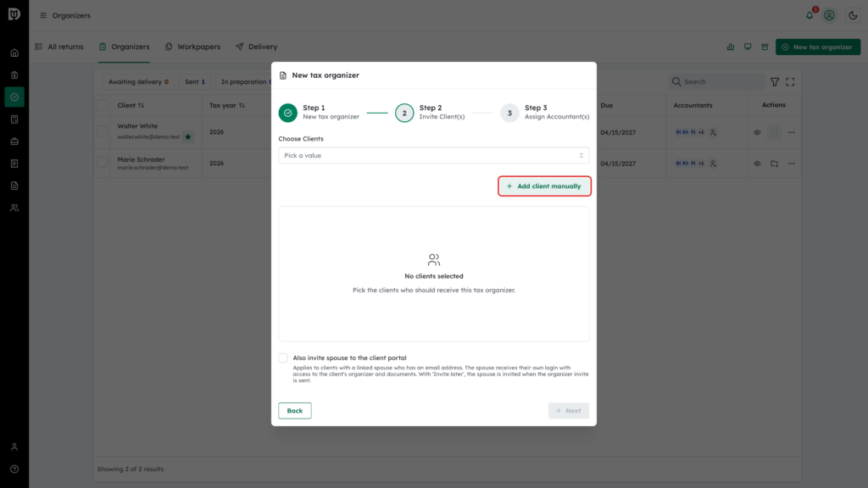Click the New tax organizer button
This screenshot has width=868, height=488.
pyautogui.click(x=818, y=47)
